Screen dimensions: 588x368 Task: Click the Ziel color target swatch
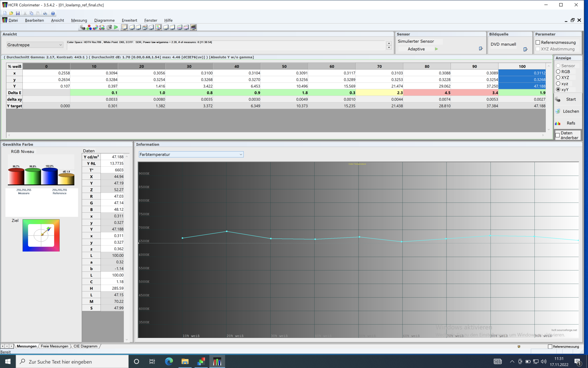(41, 235)
